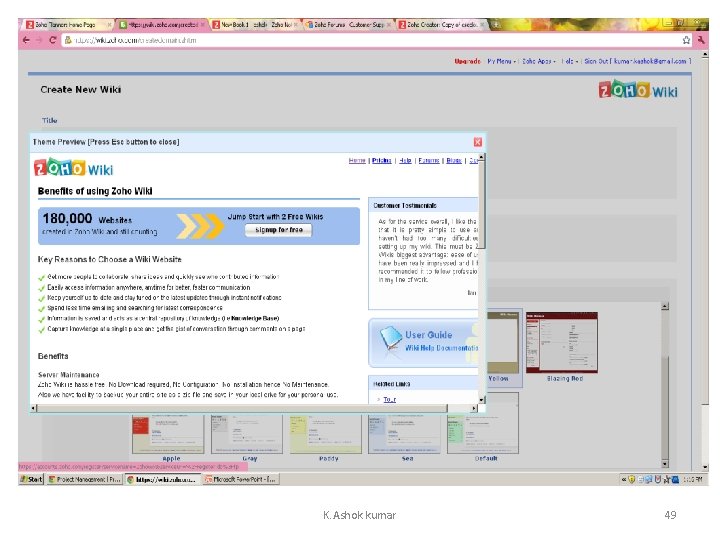Bookmark page with the star icon

pos(686,40)
